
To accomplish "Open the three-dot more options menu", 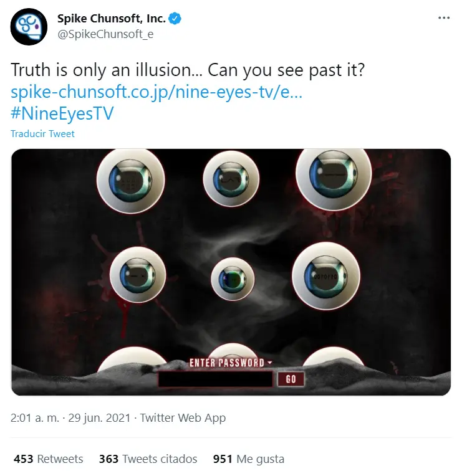I will pyautogui.click(x=444, y=18).
